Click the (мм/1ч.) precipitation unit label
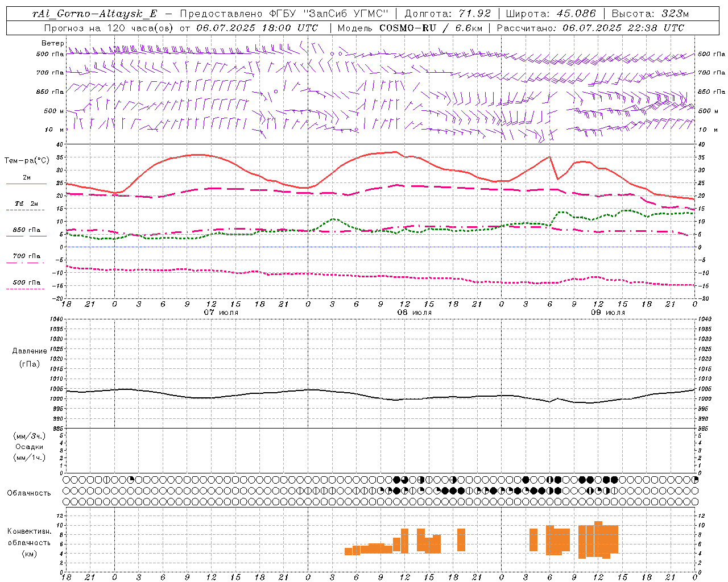 pos(30,458)
